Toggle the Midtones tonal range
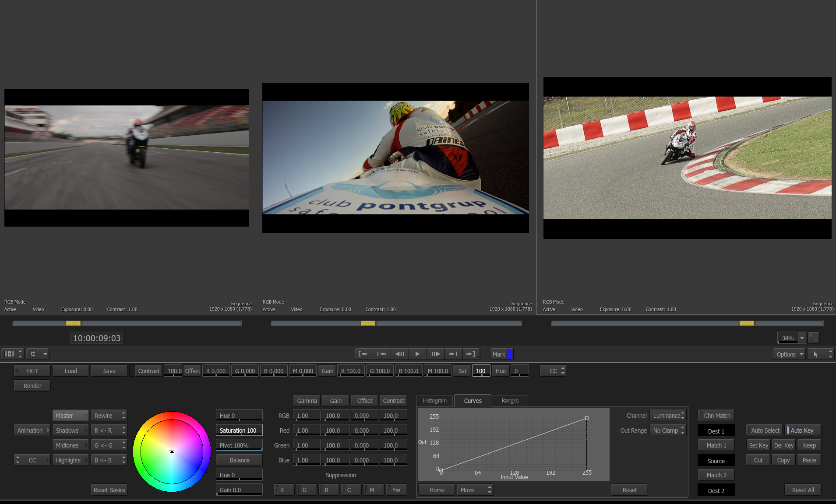The height and width of the screenshot is (504, 836). [70, 445]
